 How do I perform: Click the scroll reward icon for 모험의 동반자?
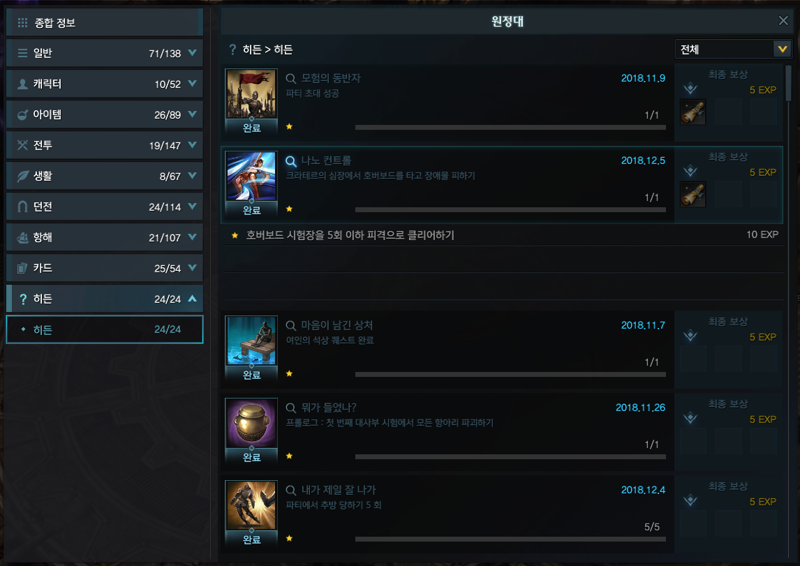(x=693, y=112)
